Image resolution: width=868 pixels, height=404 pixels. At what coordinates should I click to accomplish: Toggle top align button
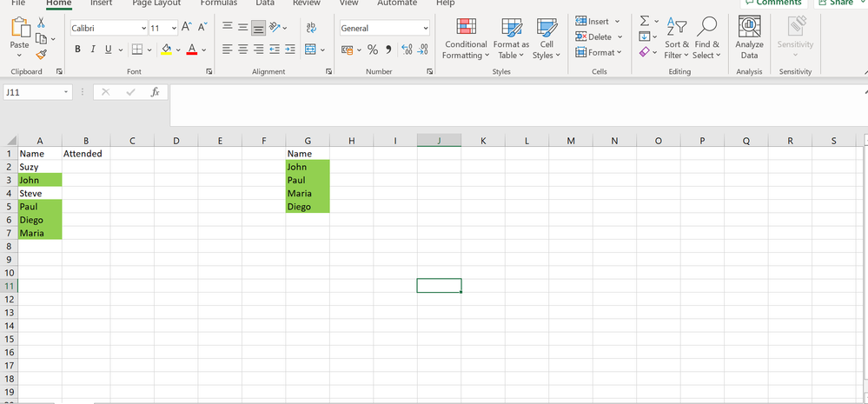click(228, 27)
